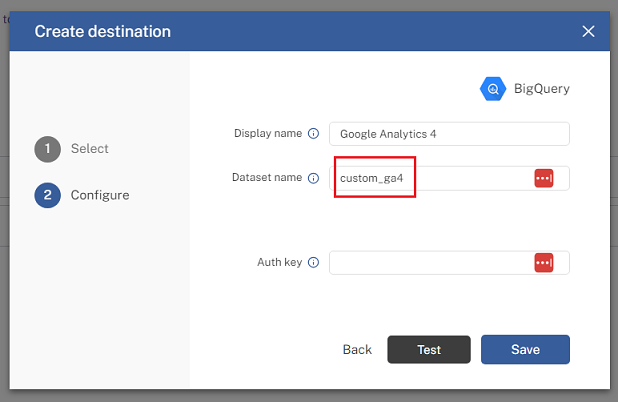
Task: Click the 'Auth key' field label
Action: [x=279, y=262]
